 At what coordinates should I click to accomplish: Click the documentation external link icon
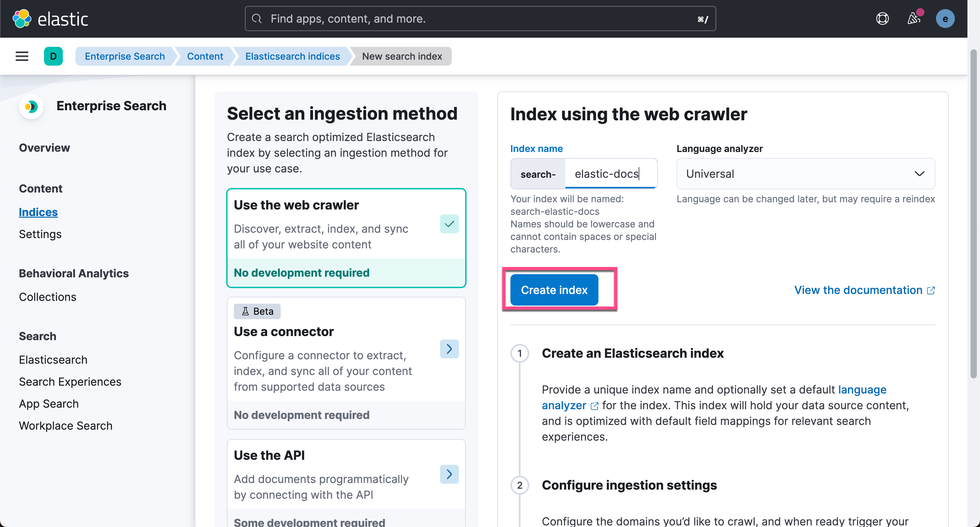pos(931,291)
